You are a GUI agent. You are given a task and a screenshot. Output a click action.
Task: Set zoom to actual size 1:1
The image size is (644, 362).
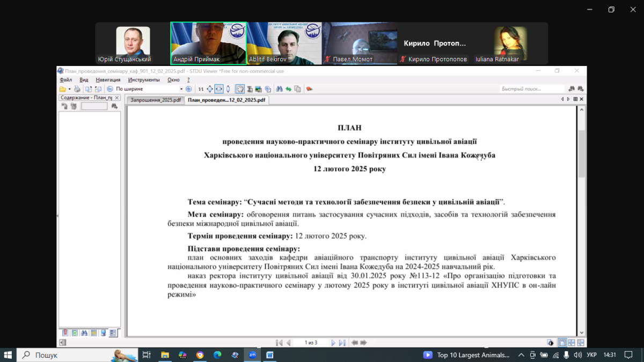tap(201, 89)
